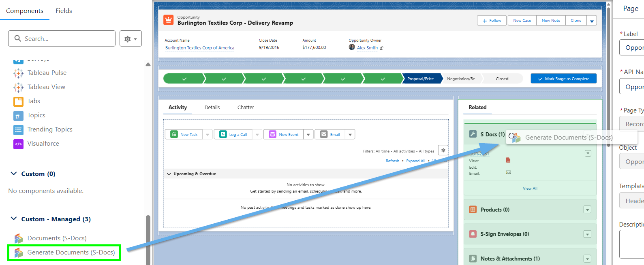This screenshot has width=644, height=265.
Task: Select the Tabs component icon
Action: (18, 101)
